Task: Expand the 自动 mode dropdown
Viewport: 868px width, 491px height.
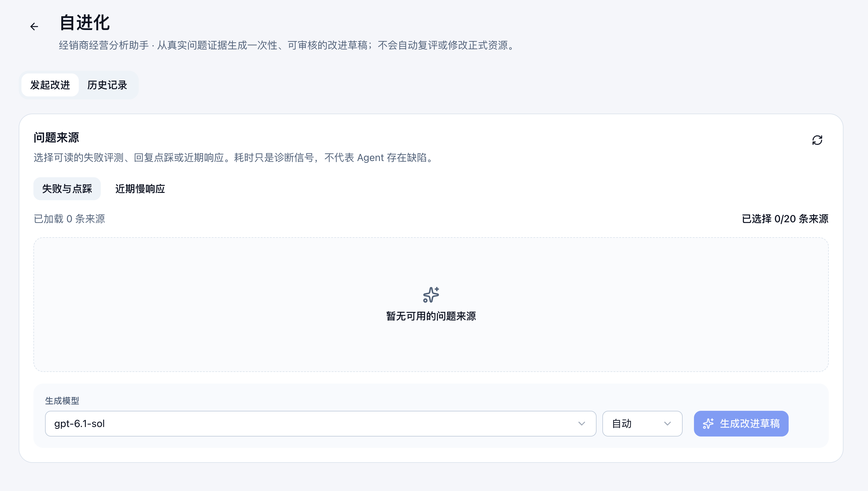Action: (642, 424)
